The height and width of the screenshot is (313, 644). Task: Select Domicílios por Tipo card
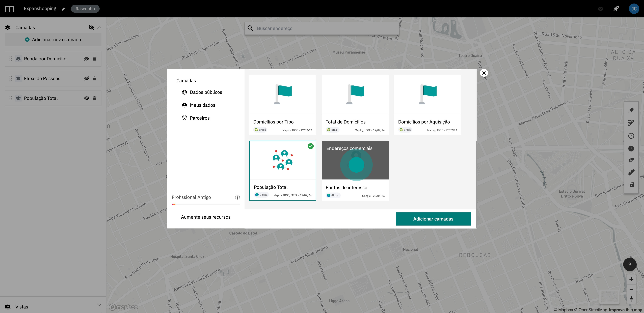(283, 105)
